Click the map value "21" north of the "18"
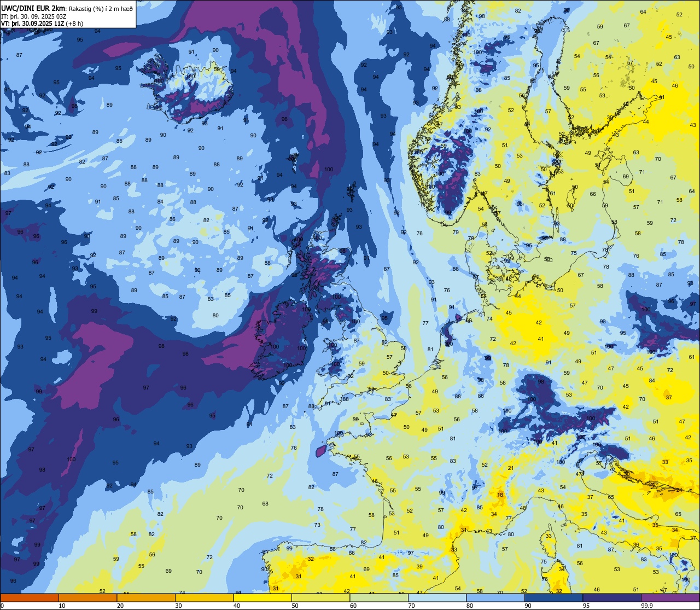700x610 pixels. click(510, 468)
